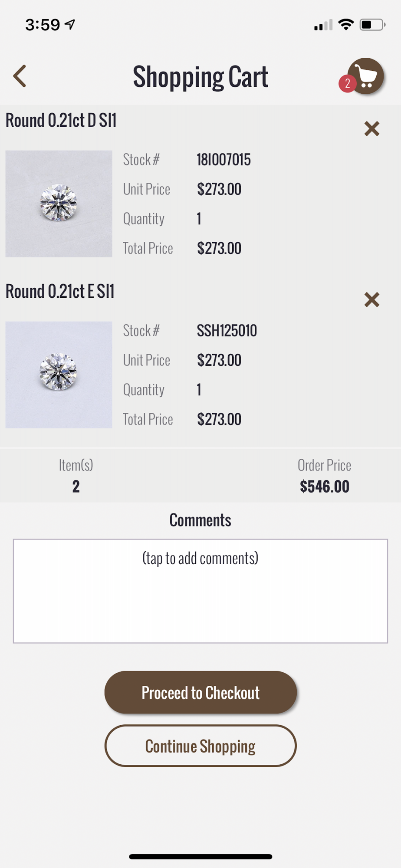Tap the home indicator bar
The width and height of the screenshot is (401, 868).
[x=200, y=856]
